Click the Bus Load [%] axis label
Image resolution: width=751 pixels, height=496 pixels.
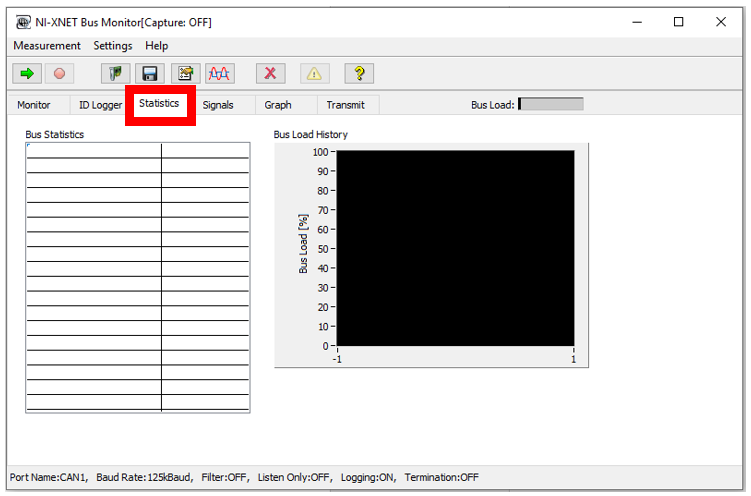click(303, 244)
